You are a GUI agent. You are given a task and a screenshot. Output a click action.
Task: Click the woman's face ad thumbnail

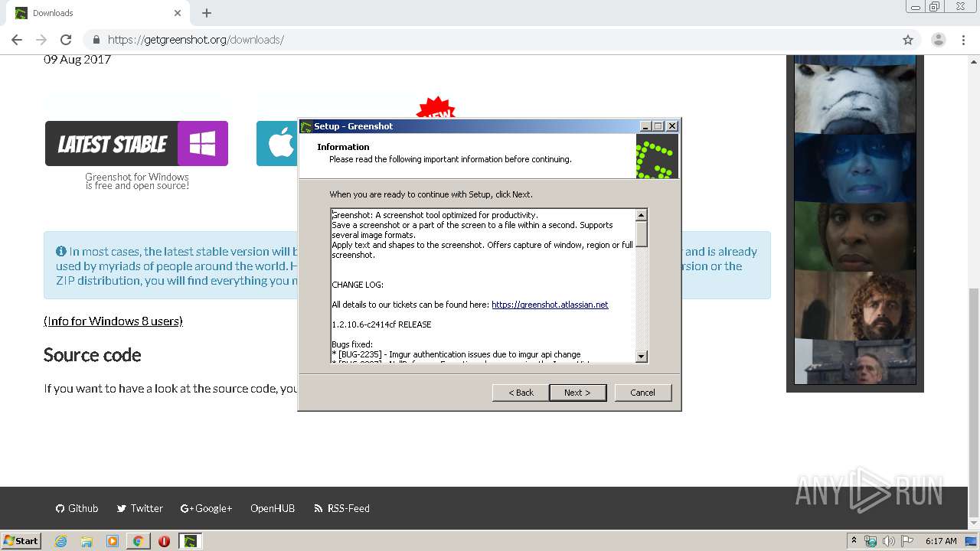(x=855, y=236)
